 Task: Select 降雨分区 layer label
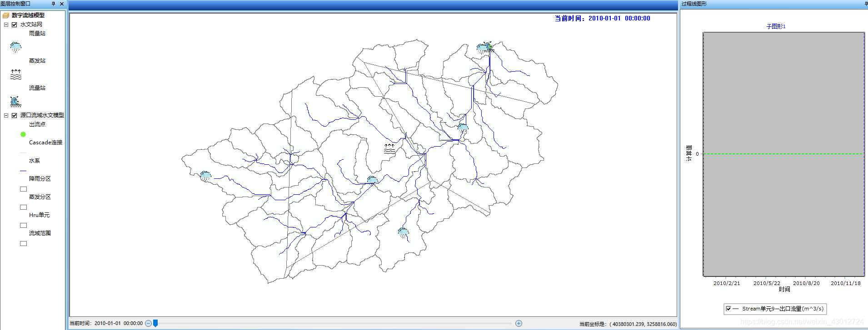pos(40,179)
